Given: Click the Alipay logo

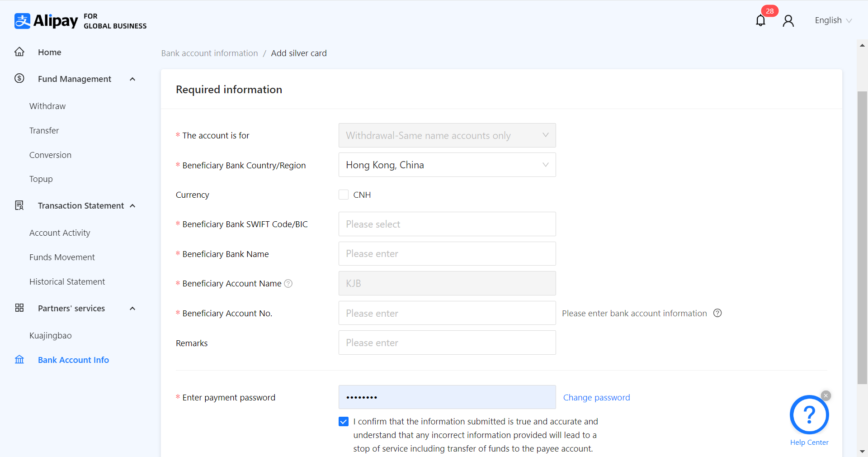Looking at the screenshot, I should (47, 21).
